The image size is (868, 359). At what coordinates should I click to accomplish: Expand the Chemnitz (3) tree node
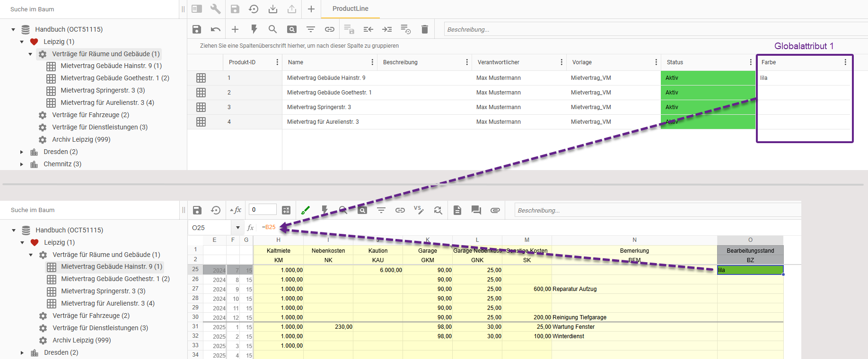coord(22,164)
